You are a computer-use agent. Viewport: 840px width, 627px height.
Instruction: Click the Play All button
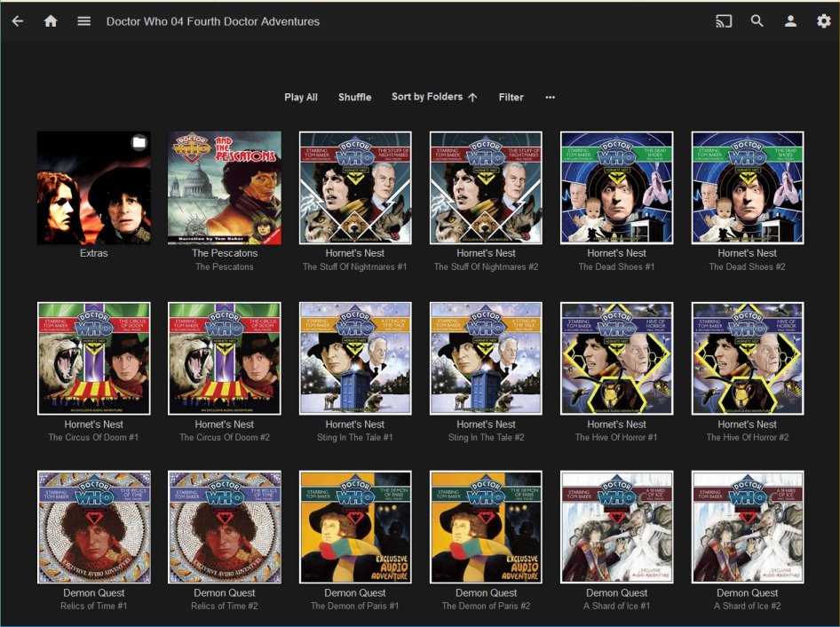point(301,97)
